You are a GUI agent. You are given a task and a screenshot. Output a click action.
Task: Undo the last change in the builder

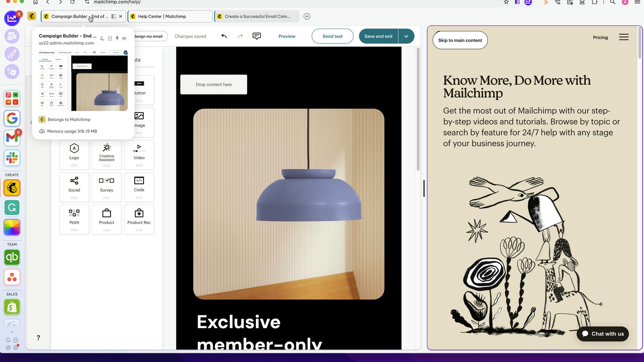point(224,36)
